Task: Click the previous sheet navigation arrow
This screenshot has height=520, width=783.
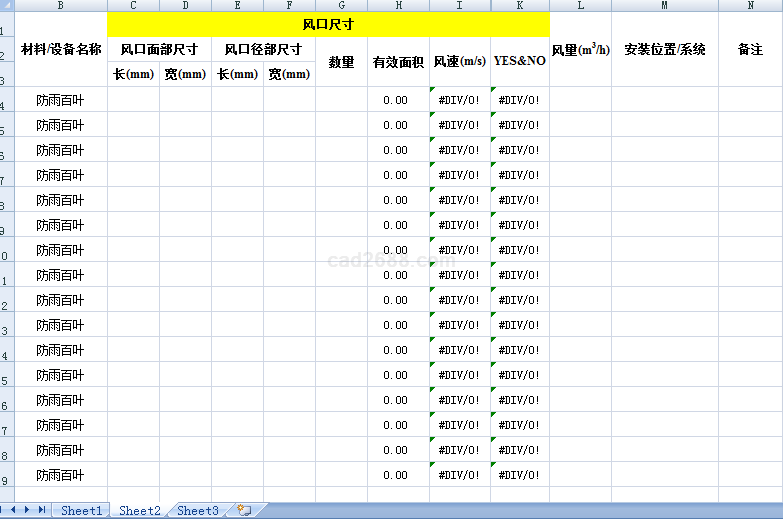Action: (16, 510)
